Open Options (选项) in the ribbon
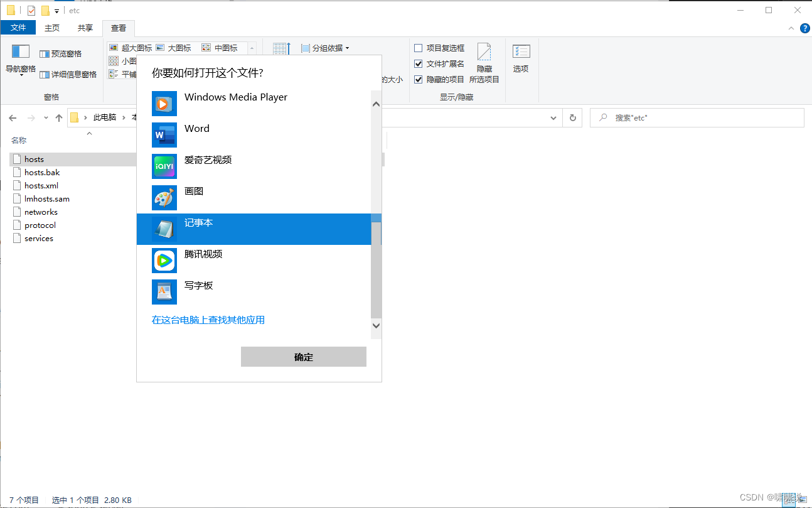Screen dimensions: 812x508 [521, 59]
